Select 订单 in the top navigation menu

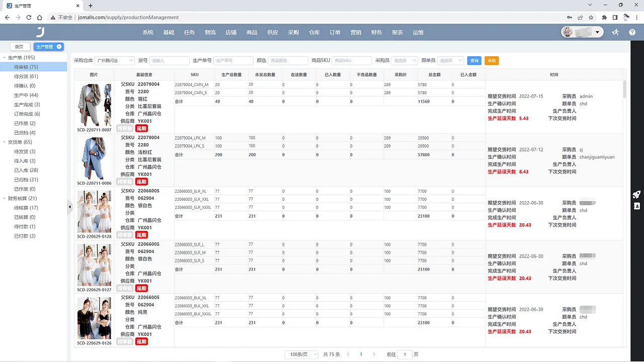coord(335,32)
